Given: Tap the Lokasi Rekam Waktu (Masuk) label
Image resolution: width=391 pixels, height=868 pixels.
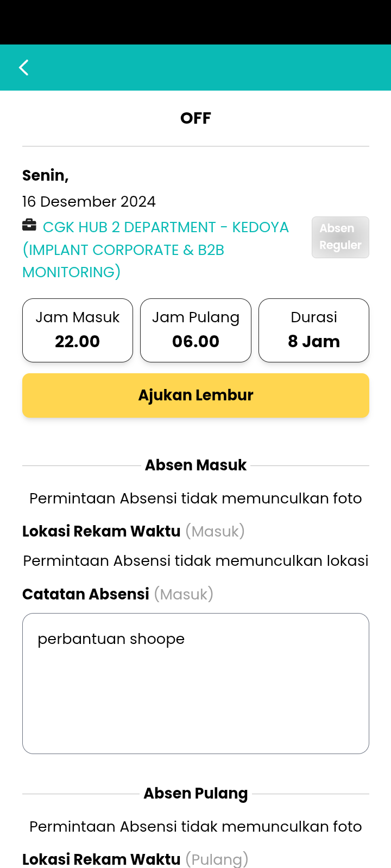Looking at the screenshot, I should point(134,531).
